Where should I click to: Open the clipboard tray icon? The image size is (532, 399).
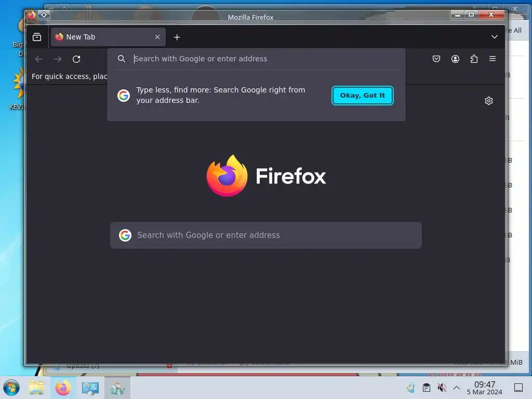[x=427, y=388]
